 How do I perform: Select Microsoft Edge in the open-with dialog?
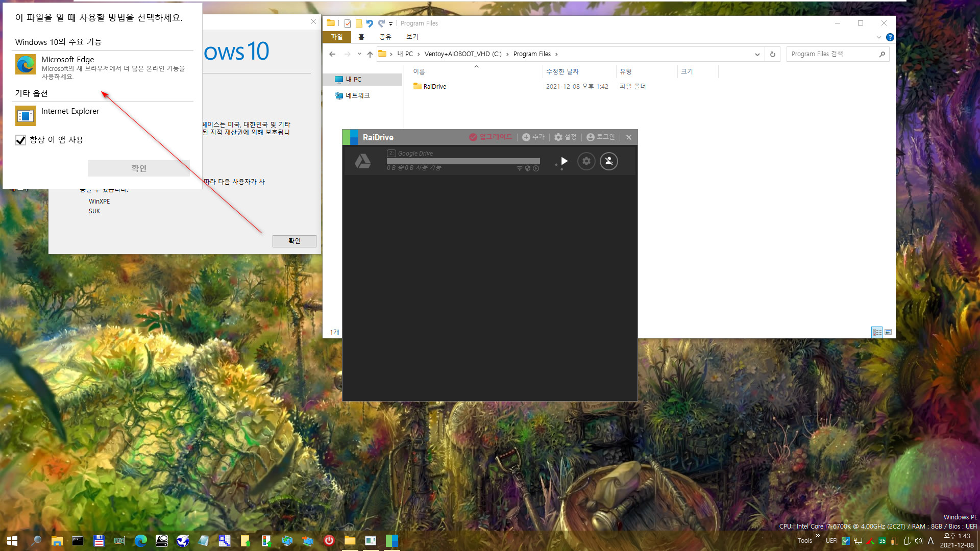(x=103, y=67)
